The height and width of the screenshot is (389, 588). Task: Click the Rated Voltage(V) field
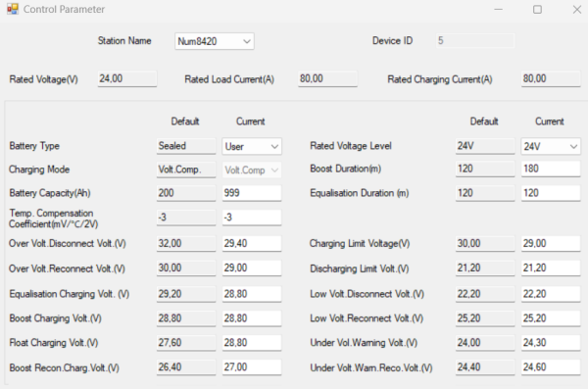127,78
